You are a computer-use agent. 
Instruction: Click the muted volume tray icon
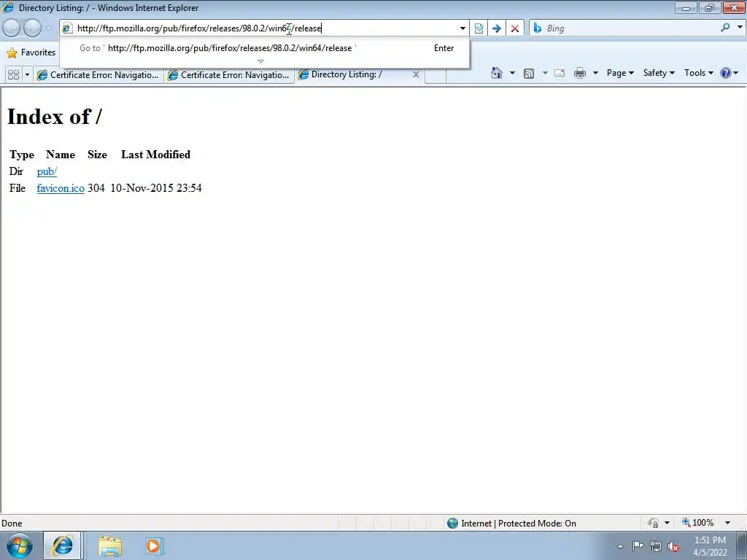[x=673, y=547]
